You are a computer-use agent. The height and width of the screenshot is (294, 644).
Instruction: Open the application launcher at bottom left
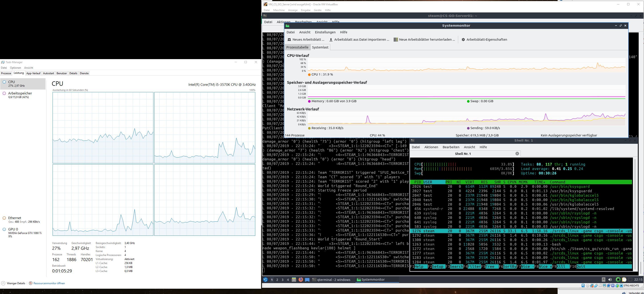coord(266,280)
